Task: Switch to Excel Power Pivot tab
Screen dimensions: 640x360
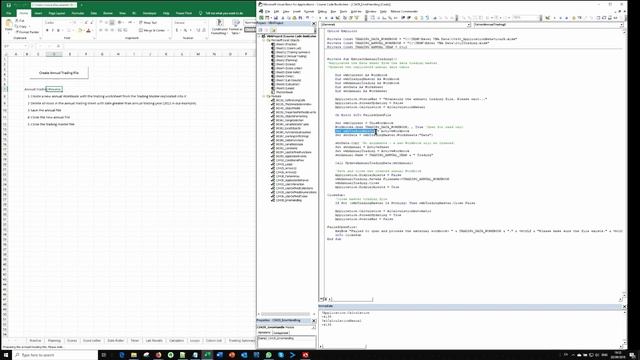Action: tap(183, 13)
